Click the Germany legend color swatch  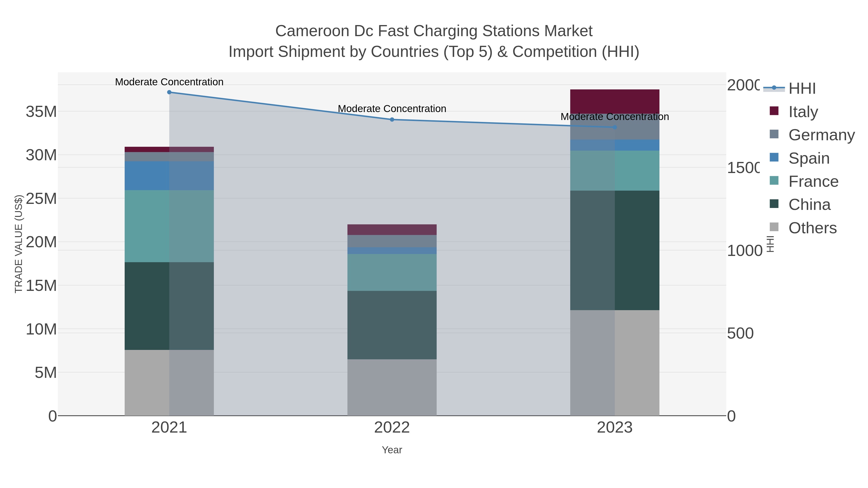[x=774, y=134]
